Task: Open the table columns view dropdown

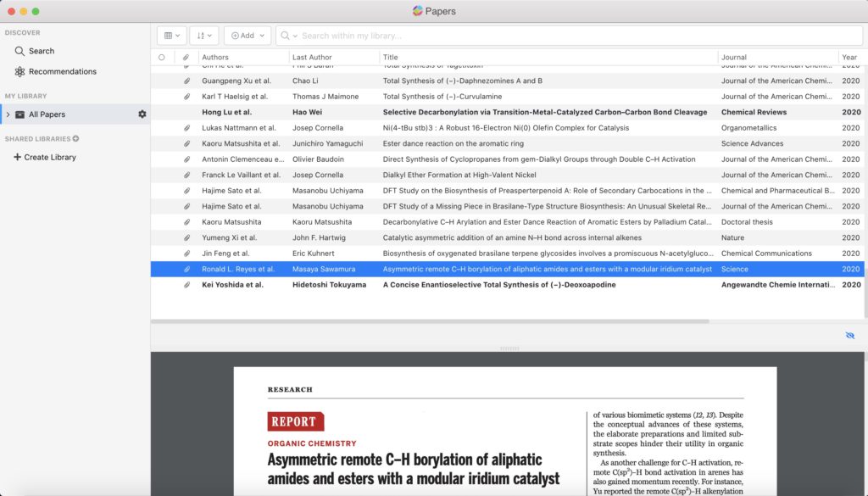Action: pos(171,36)
